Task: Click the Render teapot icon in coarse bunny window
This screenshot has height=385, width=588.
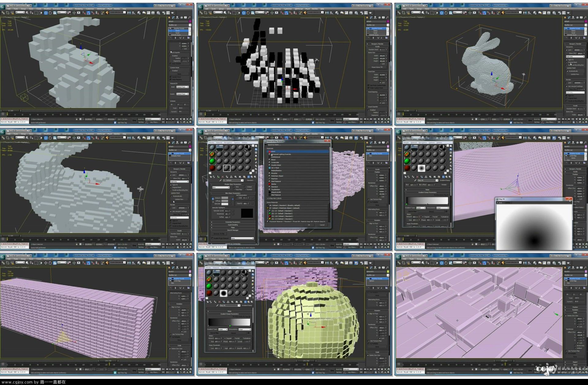Action: tap(172, 13)
